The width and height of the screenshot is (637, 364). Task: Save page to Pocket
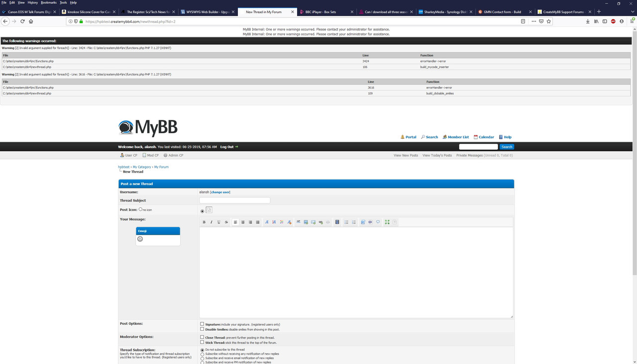click(541, 21)
